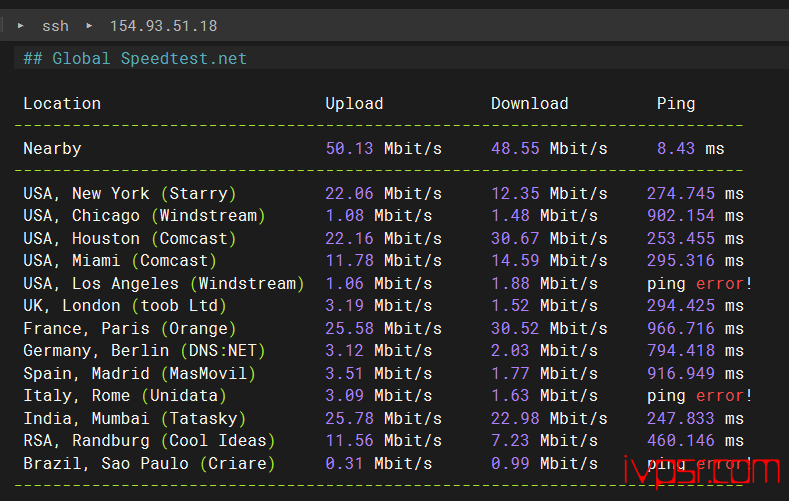The image size is (789, 501).
Task: Click Los Angeles upload 1.06
Action: pos(345,283)
